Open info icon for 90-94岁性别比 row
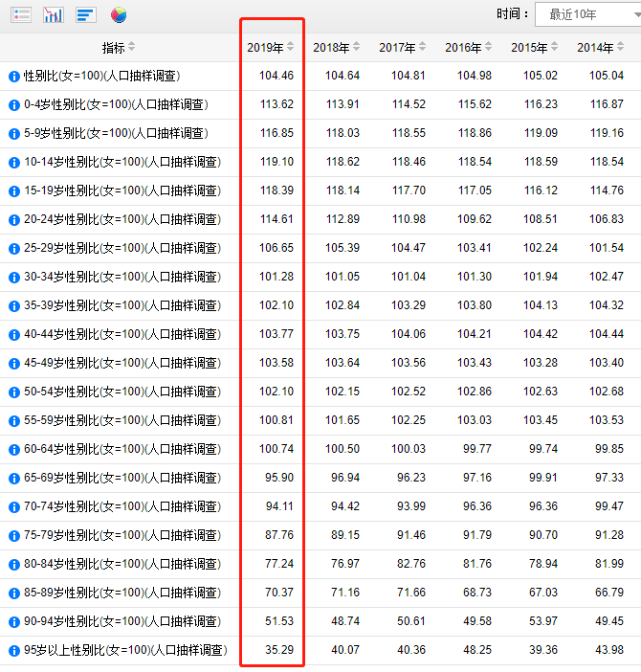The image size is (641, 672). 14,622
